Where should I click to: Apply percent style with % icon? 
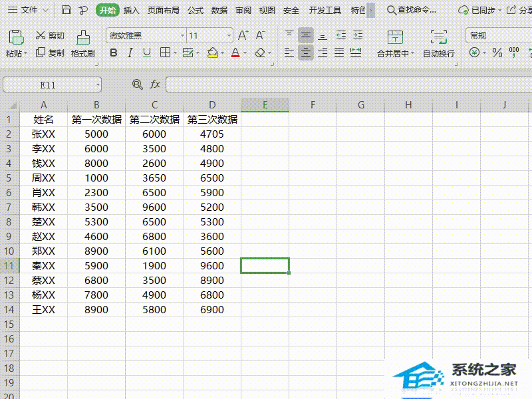497,53
